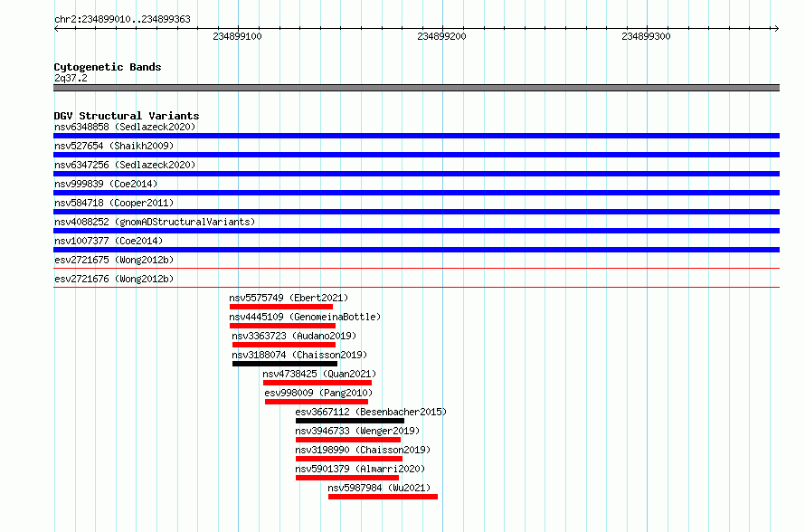The height and width of the screenshot is (532, 805).
Task: Select black bar under esv3667112
Action: (x=350, y=421)
